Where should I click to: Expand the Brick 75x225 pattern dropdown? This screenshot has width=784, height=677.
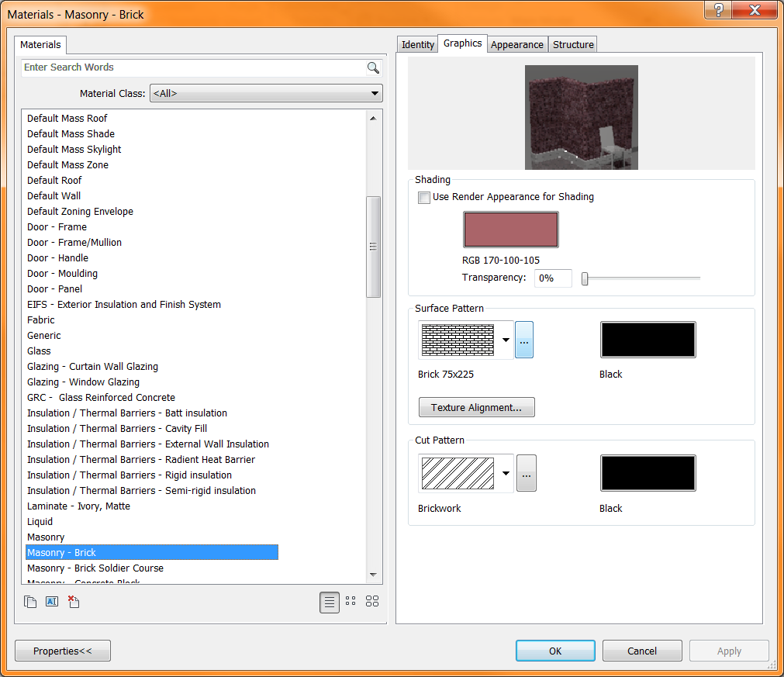point(506,340)
